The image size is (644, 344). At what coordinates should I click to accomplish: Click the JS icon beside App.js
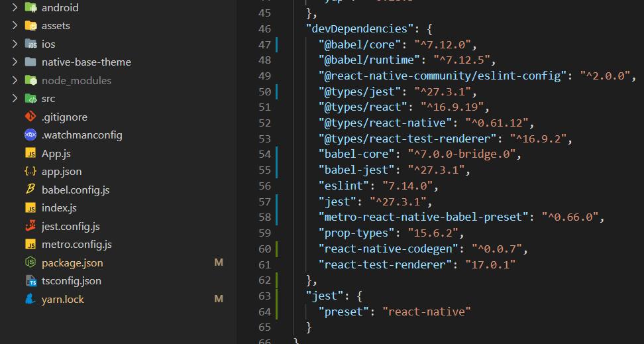(30, 153)
